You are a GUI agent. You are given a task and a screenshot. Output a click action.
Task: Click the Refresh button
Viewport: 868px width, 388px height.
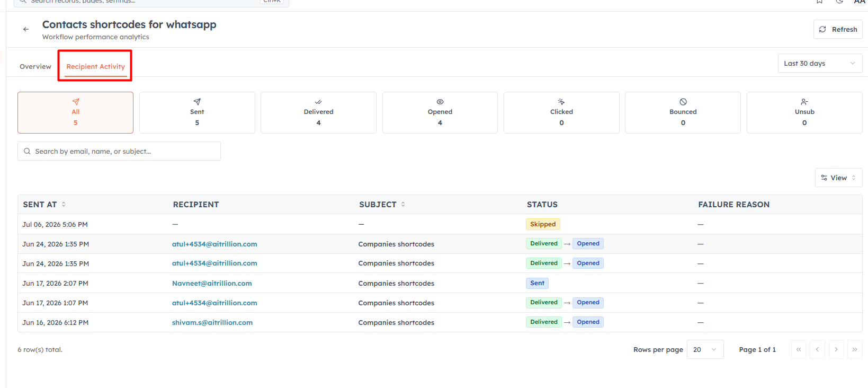click(x=838, y=29)
